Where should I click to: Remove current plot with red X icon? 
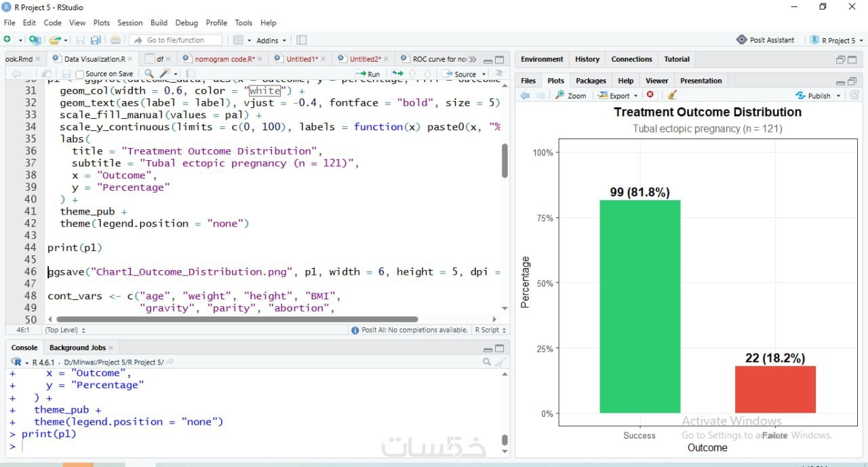pos(650,95)
